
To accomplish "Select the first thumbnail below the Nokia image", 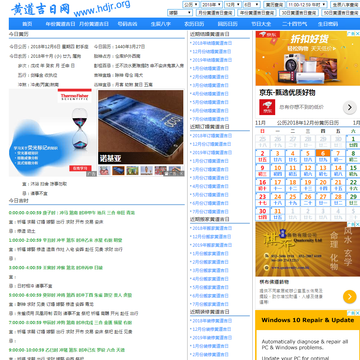I will (104, 171).
